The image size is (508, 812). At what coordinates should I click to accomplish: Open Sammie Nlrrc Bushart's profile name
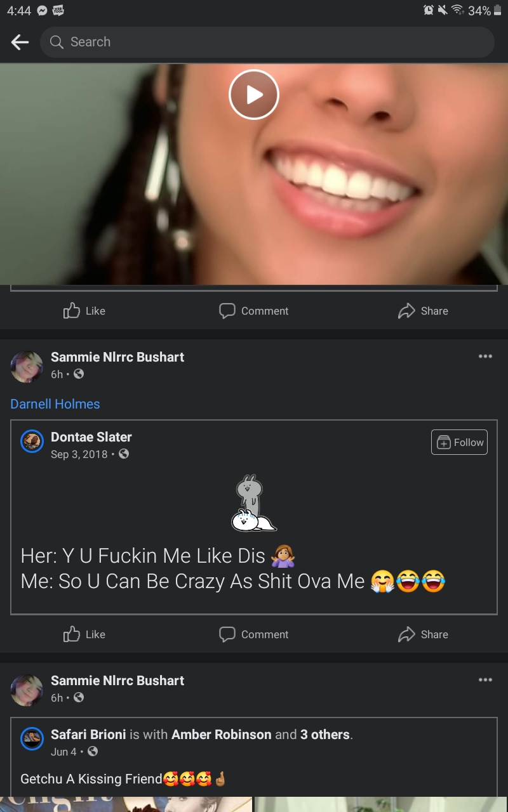[117, 357]
